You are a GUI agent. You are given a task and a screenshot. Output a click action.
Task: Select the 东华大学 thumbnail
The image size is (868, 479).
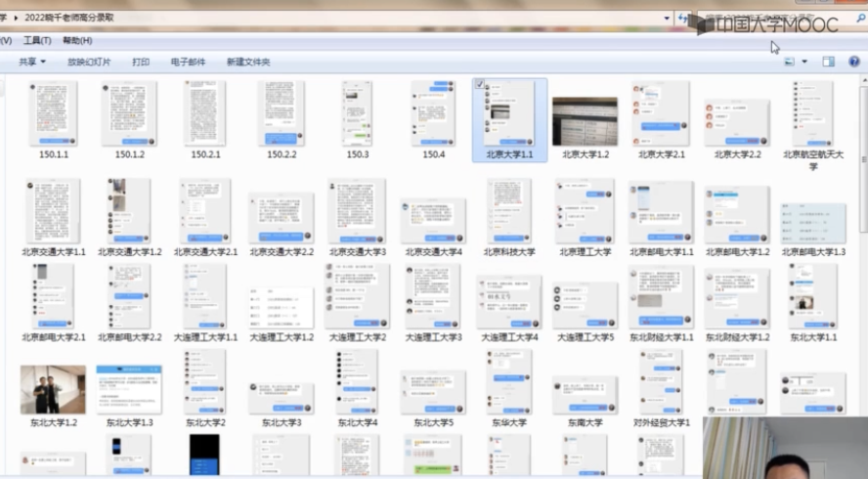(x=509, y=381)
